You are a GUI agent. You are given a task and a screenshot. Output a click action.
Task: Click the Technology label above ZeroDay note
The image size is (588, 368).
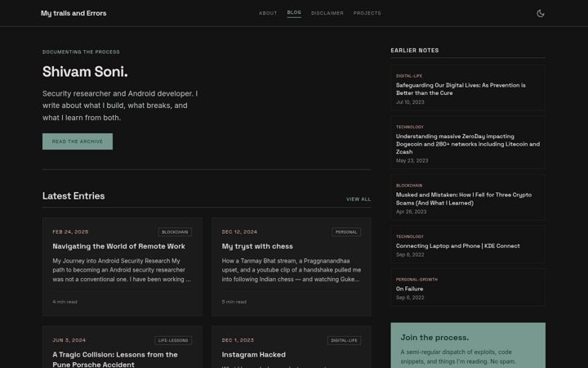pos(409,127)
